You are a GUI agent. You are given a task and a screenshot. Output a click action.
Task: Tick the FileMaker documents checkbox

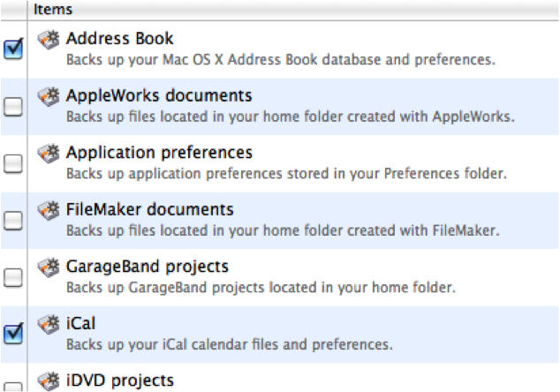tap(13, 221)
